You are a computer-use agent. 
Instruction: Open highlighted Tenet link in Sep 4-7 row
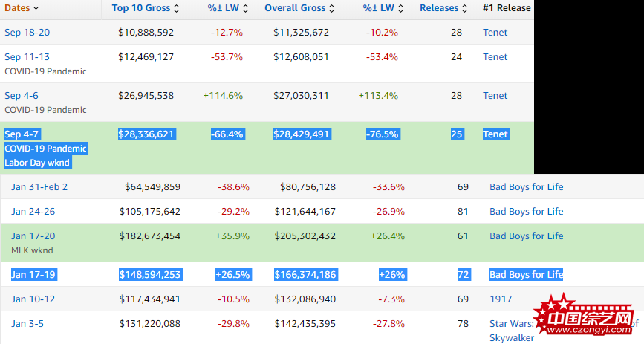coord(495,134)
